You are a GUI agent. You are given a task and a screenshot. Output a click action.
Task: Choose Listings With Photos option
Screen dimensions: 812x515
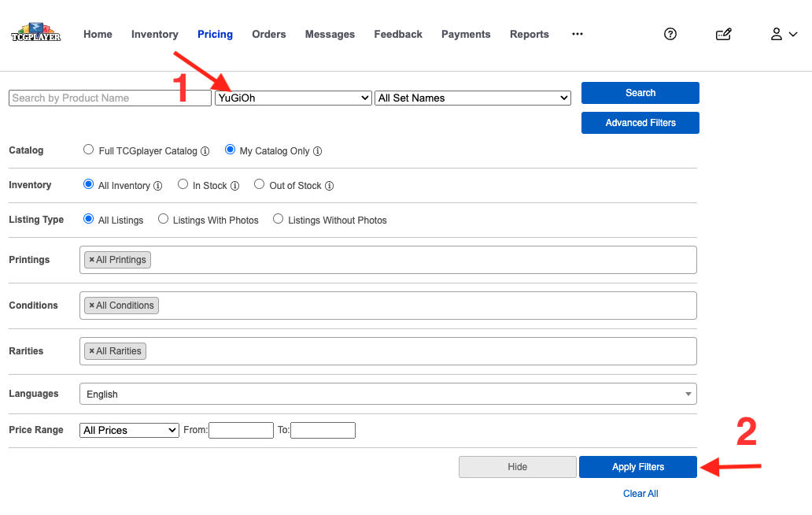pos(163,219)
